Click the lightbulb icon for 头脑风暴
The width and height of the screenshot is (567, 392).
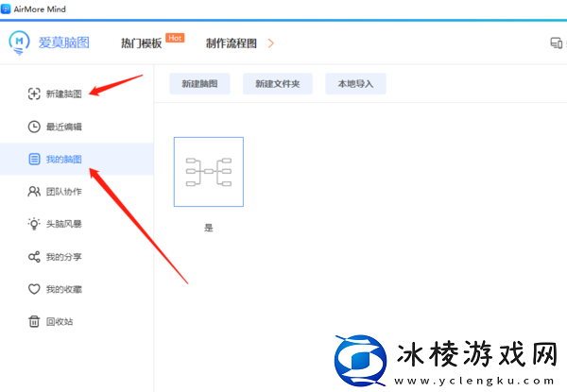click(34, 224)
